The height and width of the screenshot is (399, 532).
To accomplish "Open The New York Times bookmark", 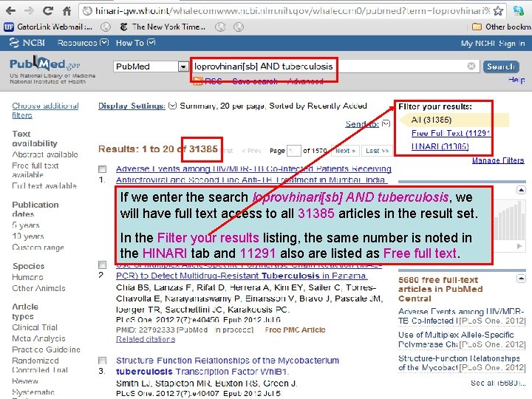I will [163, 27].
